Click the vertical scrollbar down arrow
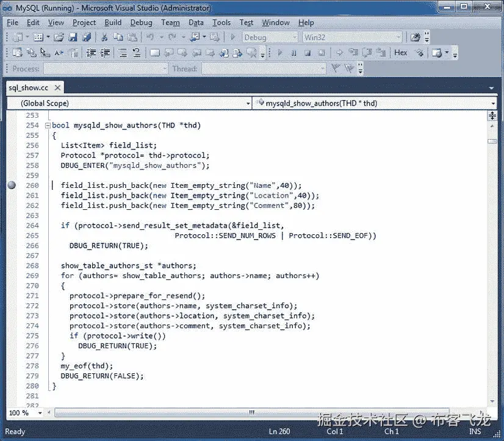 [x=492, y=401]
